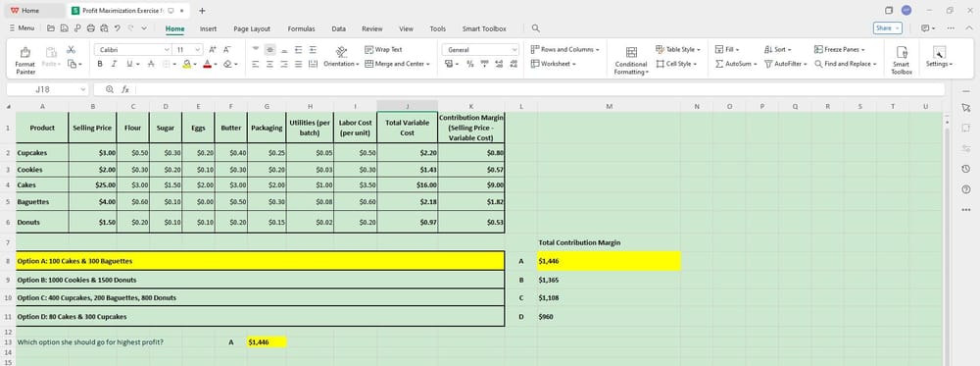Viewport: 980px width, 366px height.
Task: Apply the red font color
Action: (207, 64)
